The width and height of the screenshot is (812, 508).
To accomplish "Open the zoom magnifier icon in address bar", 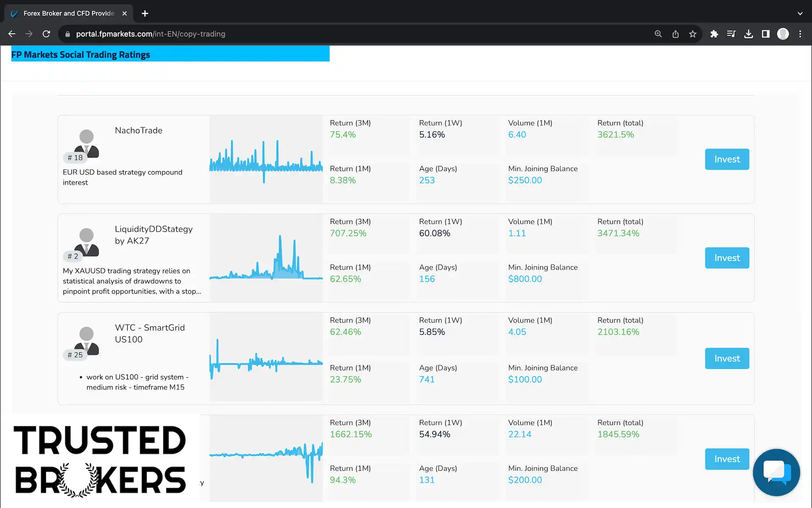I will pos(658,34).
